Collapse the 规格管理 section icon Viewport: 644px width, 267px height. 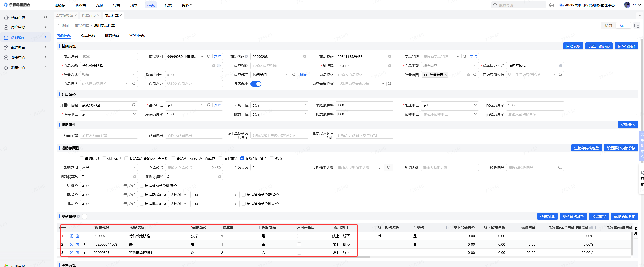pyautogui.click(x=85, y=217)
